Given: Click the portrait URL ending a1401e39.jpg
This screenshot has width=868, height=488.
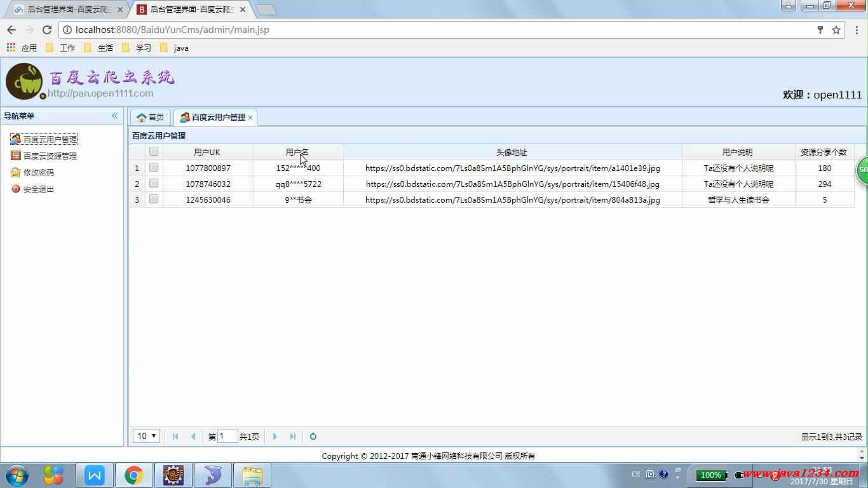Looking at the screenshot, I should click(512, 168).
